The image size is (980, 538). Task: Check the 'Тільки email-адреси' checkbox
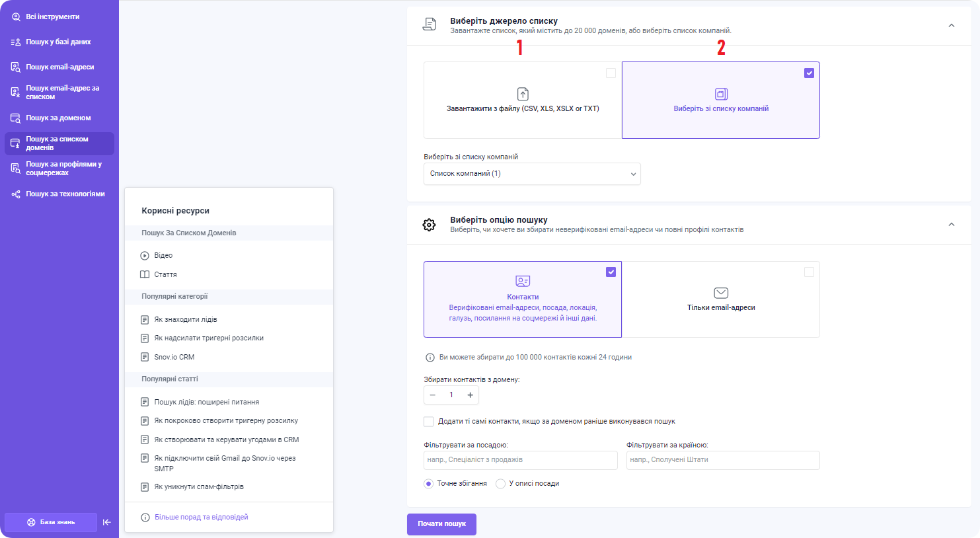coord(809,272)
